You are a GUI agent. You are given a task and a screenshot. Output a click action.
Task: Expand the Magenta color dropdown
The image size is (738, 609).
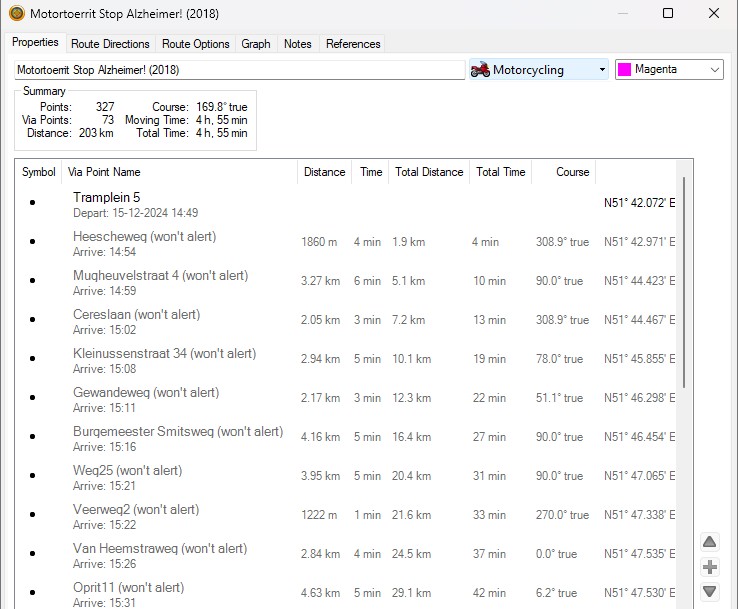coord(714,70)
